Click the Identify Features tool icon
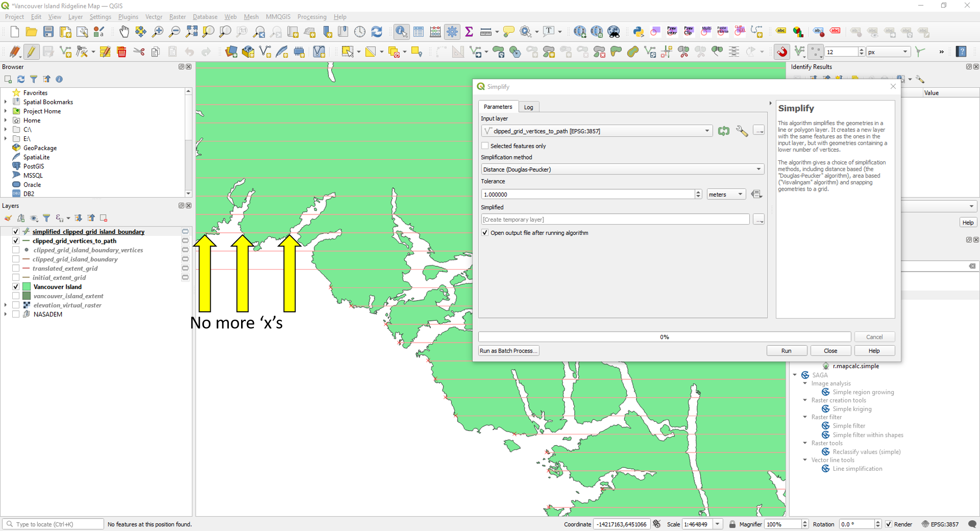This screenshot has width=980, height=531. [401, 32]
